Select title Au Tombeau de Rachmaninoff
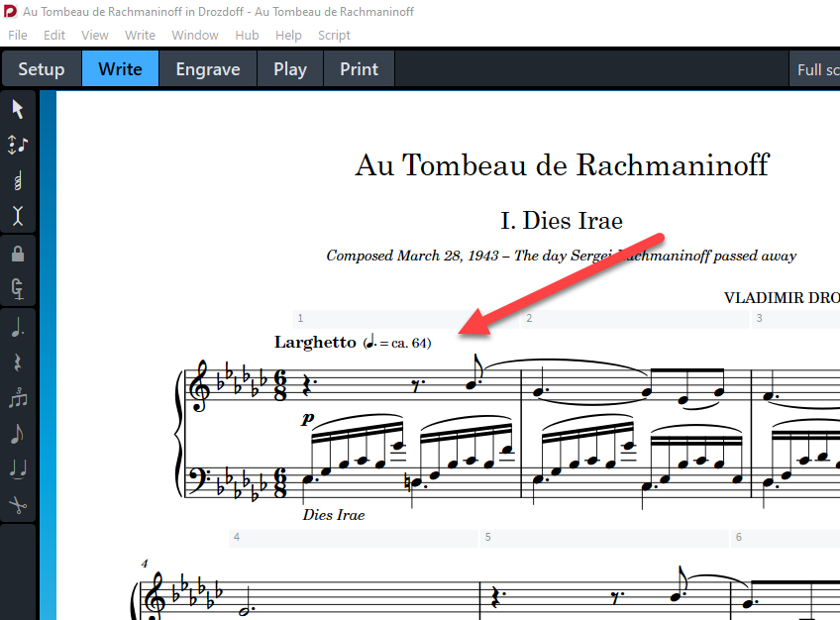 click(562, 165)
